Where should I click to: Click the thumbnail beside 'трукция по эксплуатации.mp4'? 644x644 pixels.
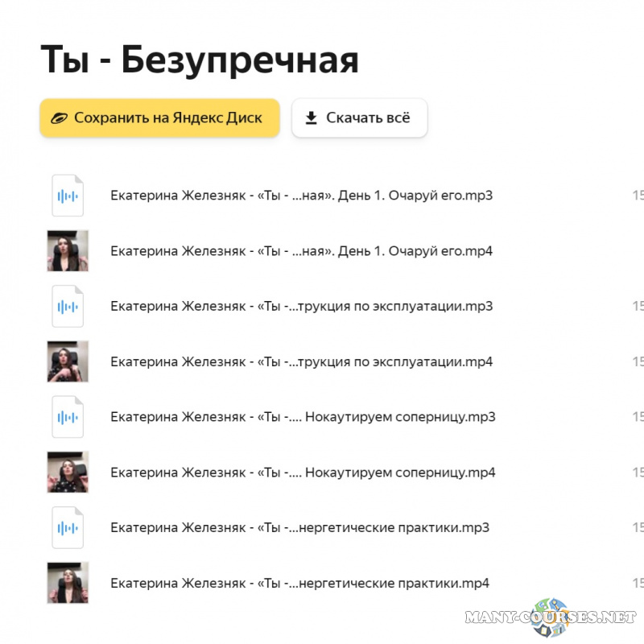[x=68, y=361]
